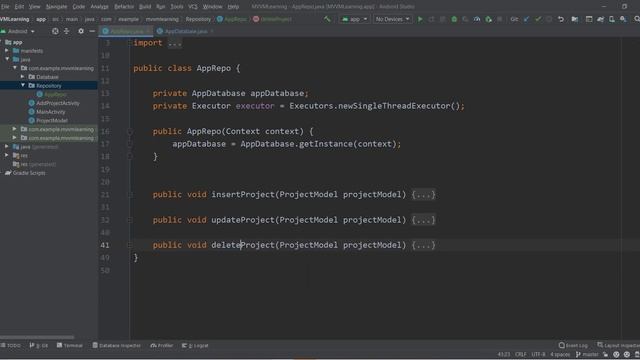Expand folded deleteProject method body

[423, 245]
